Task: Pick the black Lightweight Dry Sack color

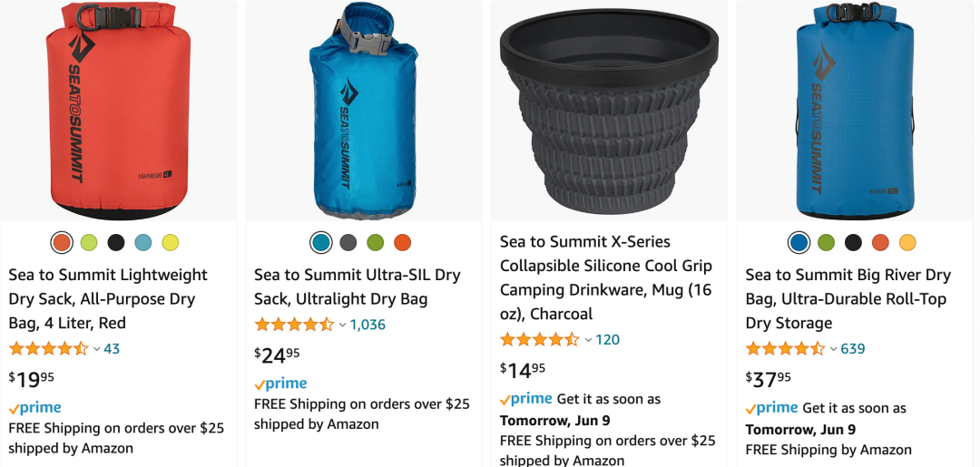Action: pos(116,242)
